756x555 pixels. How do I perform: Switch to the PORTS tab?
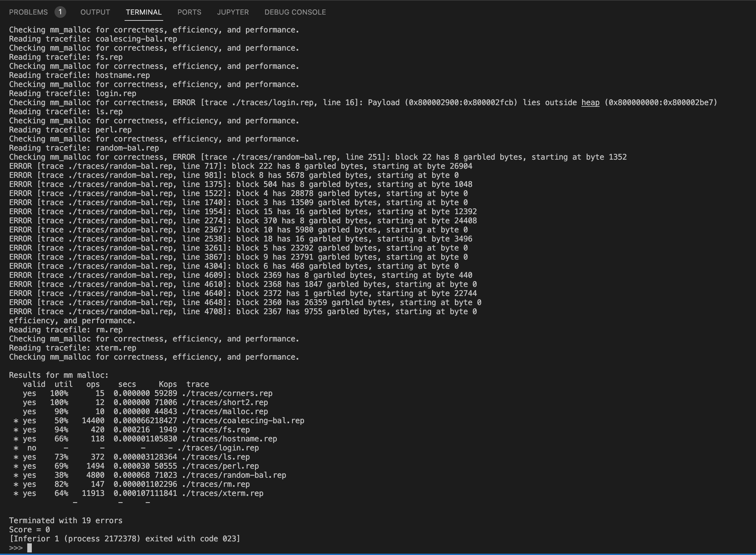coord(189,12)
